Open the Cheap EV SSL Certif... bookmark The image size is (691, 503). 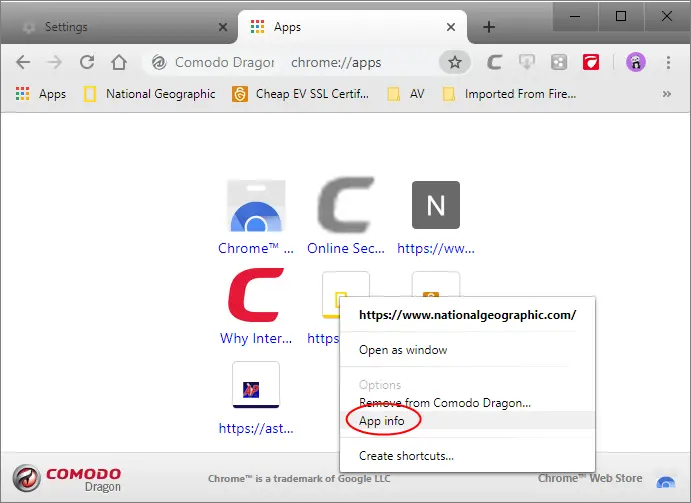301,94
